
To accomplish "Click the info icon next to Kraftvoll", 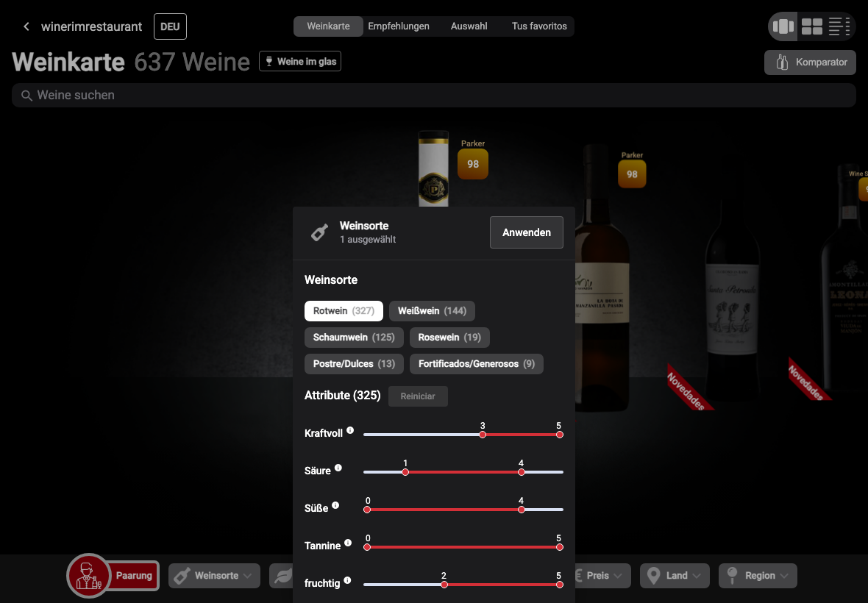I will [350, 430].
